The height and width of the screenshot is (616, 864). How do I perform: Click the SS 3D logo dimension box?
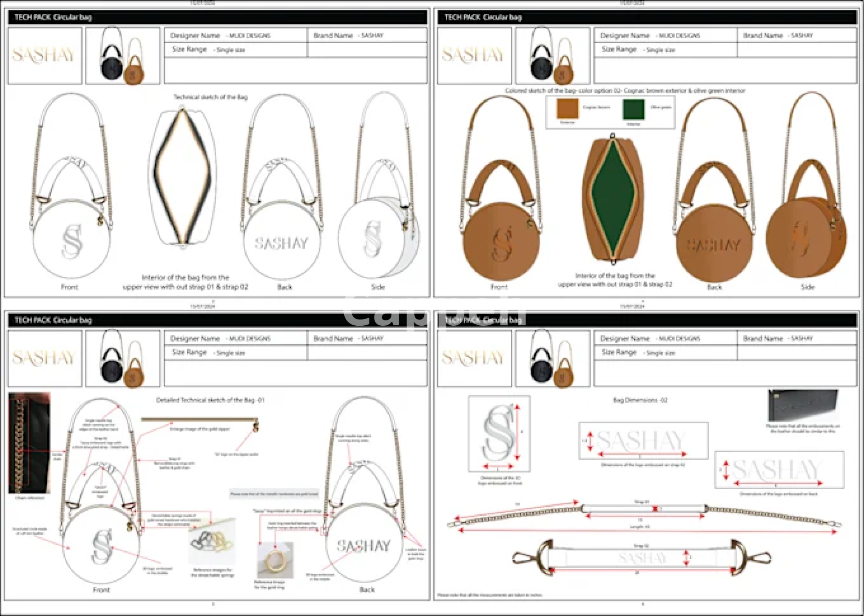click(x=499, y=433)
